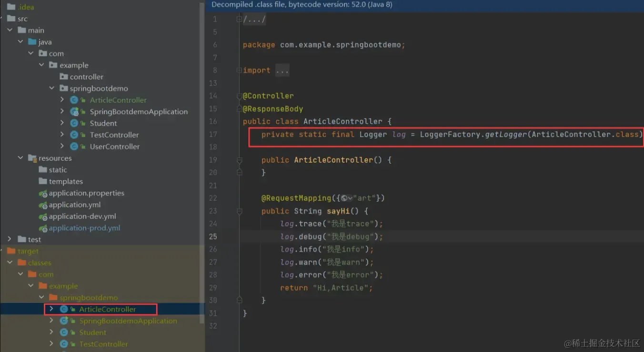Click SpringBootdemoApplication class icon under java sources
Image resolution: width=644 pixels, height=352 pixels.
(74, 112)
